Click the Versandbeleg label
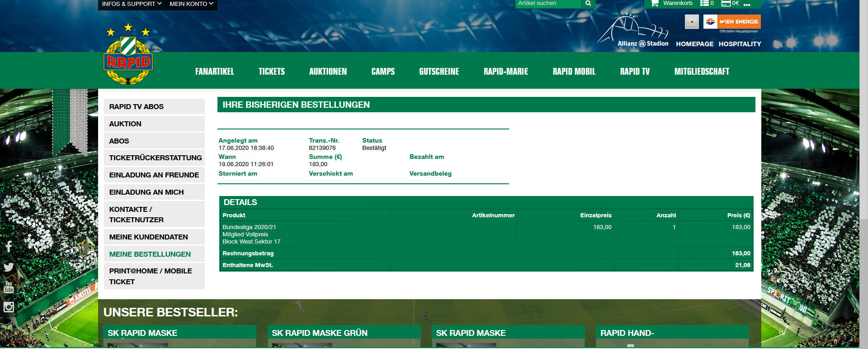 (430, 173)
